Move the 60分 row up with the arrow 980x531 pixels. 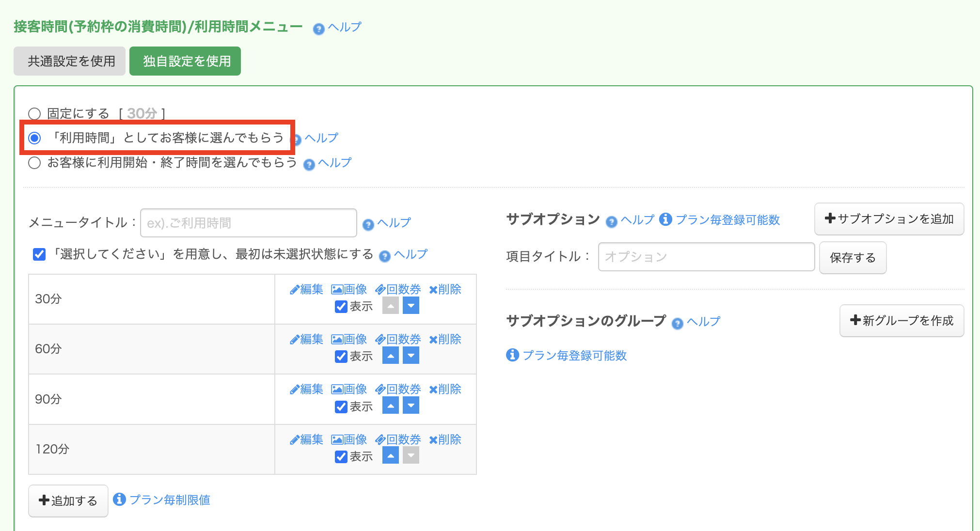390,356
